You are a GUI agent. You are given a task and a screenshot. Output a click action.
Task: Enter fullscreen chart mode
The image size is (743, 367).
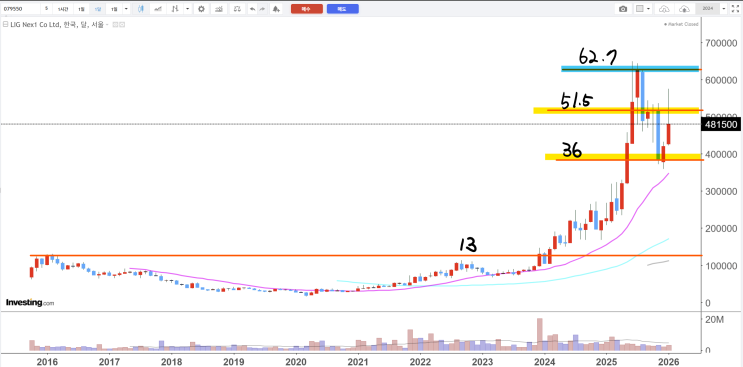coord(735,9)
